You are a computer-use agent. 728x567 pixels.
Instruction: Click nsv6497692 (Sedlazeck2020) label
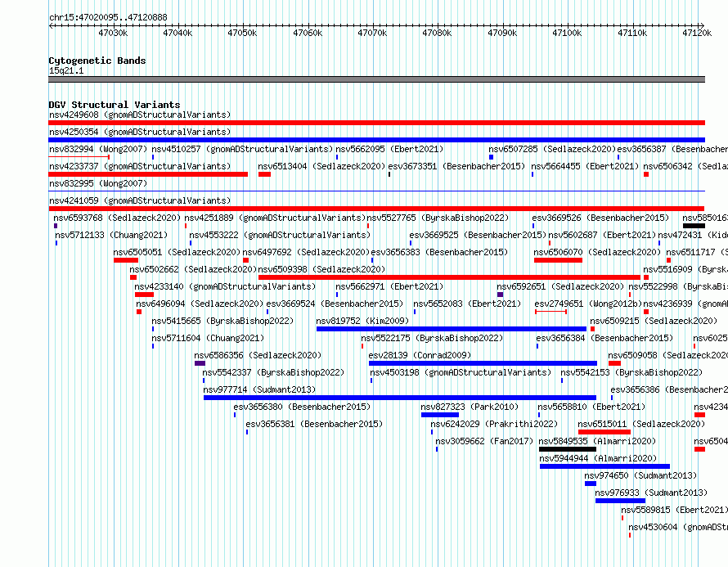click(306, 252)
